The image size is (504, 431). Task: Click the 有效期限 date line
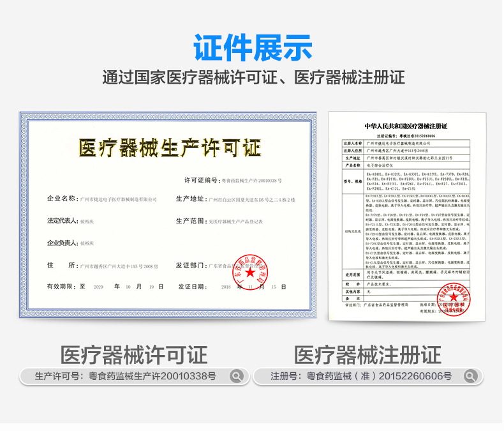point(105,287)
